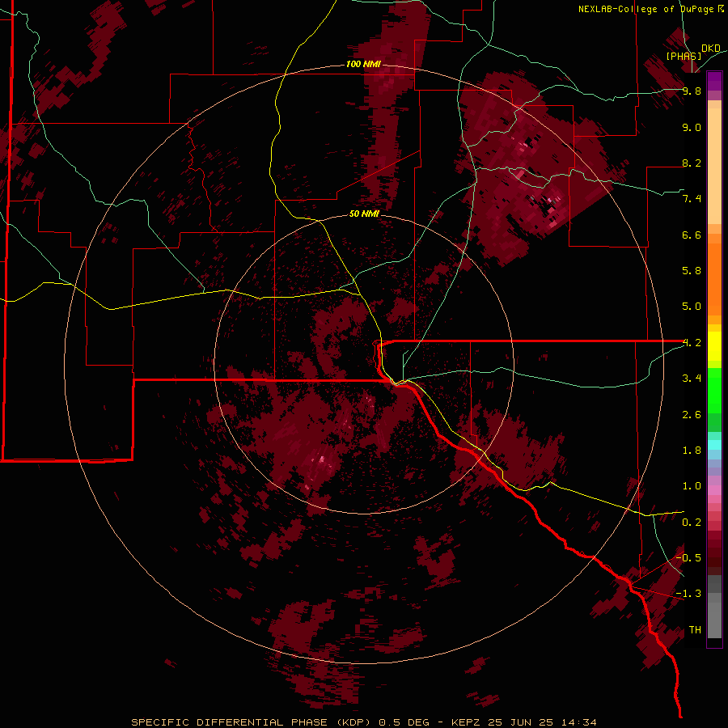Click the 100 NMI range ring label
The height and width of the screenshot is (728, 728).
[363, 64]
